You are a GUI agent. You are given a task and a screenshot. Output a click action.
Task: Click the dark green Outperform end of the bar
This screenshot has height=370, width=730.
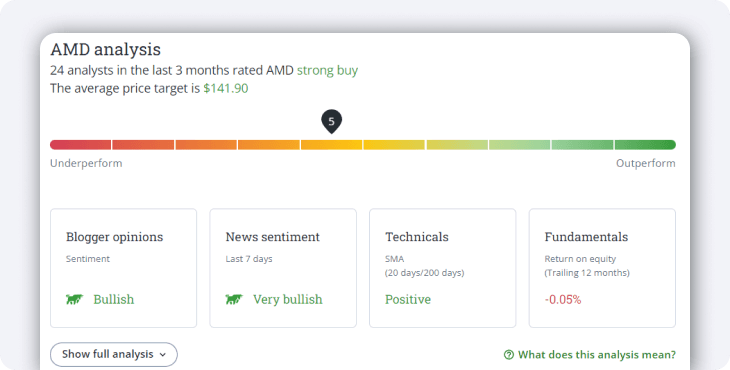[645, 145]
